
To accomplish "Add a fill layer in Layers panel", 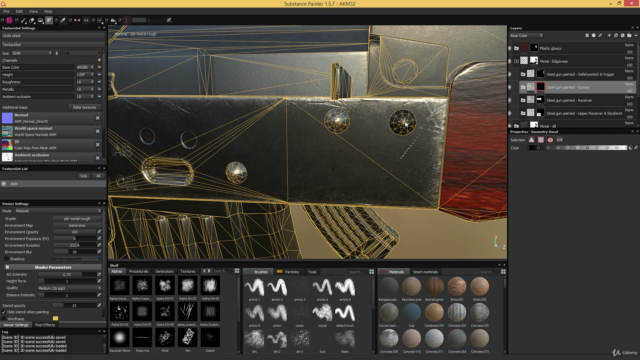I will click(616, 36).
